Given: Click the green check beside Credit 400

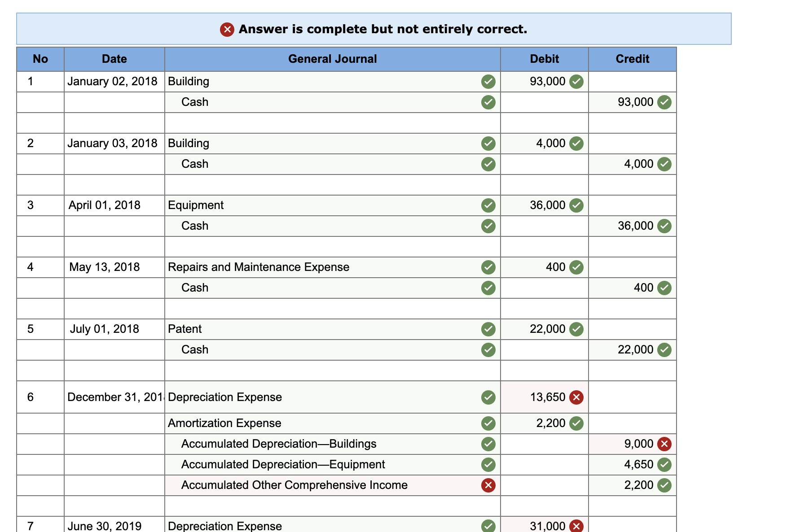Looking at the screenshot, I should [x=664, y=288].
